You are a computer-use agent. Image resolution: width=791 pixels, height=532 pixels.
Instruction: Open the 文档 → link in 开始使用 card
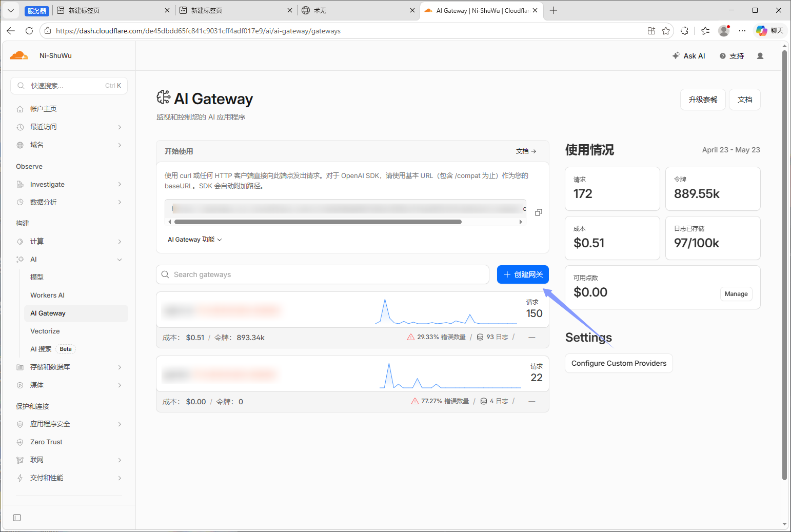tap(526, 151)
